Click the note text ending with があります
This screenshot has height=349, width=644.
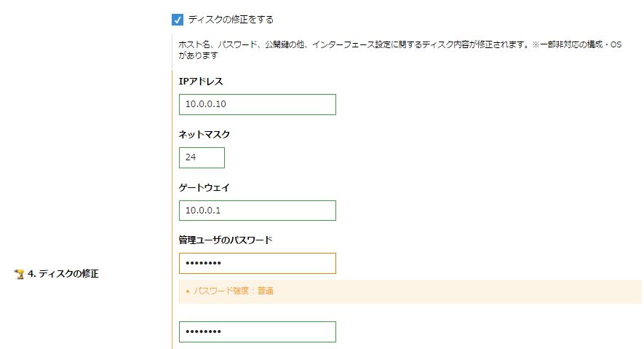[199, 55]
